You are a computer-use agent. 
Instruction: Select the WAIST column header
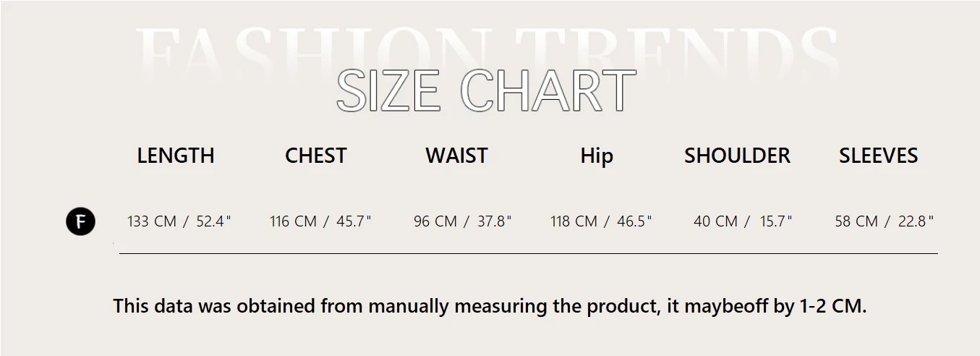point(456,156)
